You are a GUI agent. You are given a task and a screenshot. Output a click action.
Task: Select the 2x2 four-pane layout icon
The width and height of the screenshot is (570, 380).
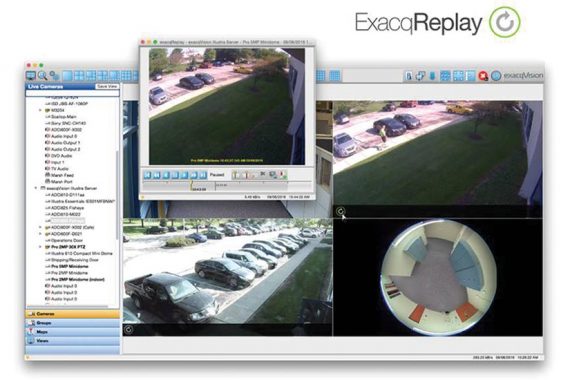pyautogui.click(x=79, y=76)
